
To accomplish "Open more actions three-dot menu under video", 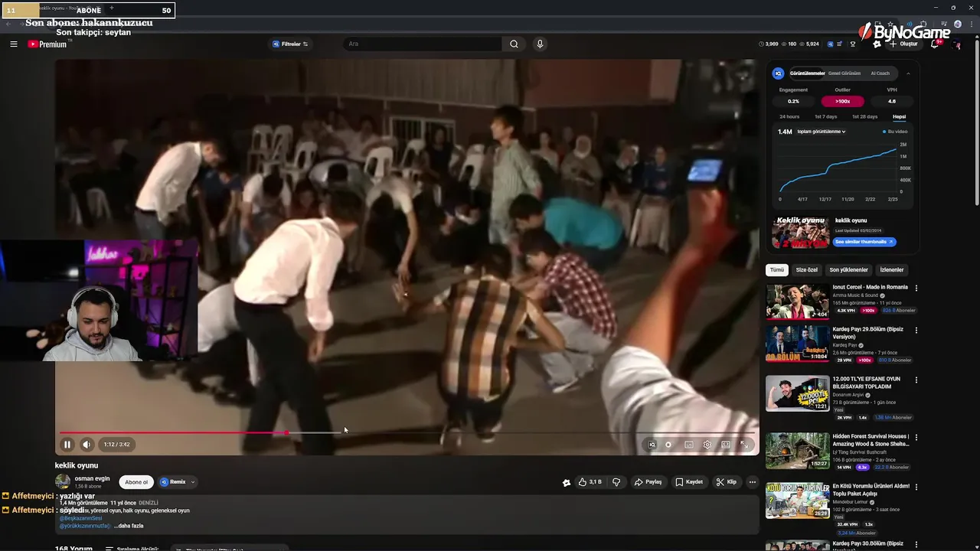I will (x=753, y=482).
